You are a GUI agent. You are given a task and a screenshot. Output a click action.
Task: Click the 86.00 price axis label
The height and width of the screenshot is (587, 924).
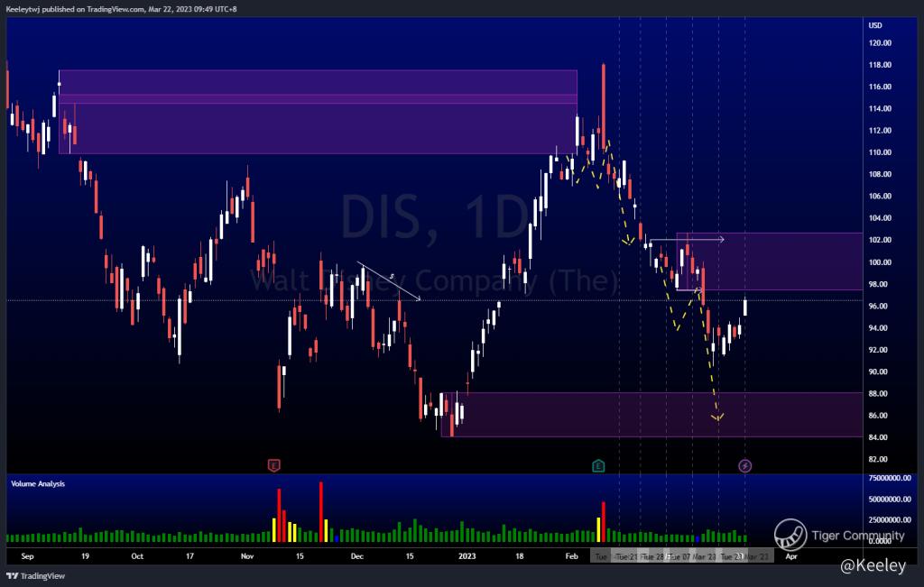pyautogui.click(x=878, y=415)
